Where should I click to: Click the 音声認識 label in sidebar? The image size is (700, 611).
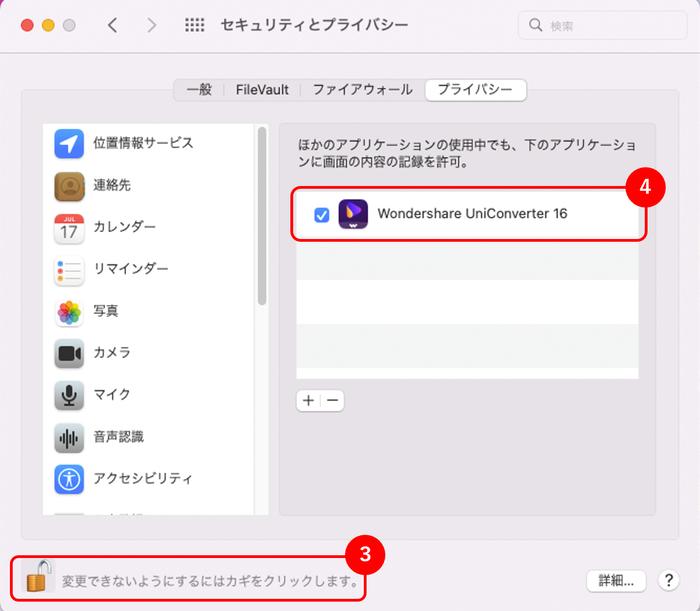point(118,436)
